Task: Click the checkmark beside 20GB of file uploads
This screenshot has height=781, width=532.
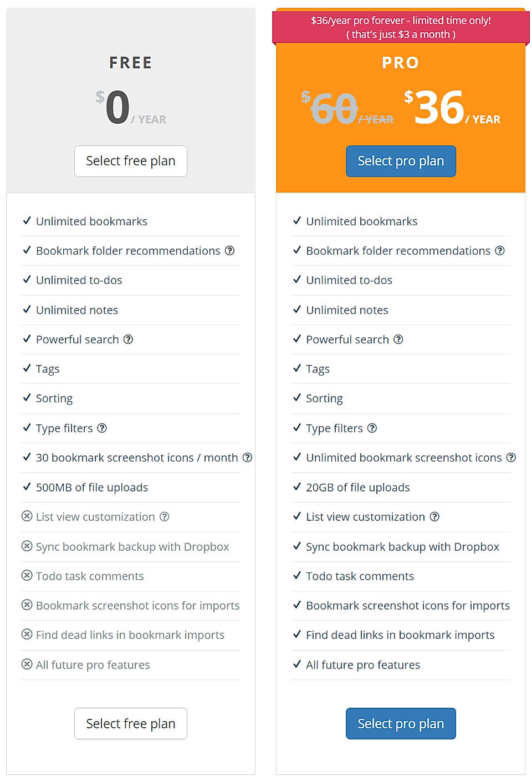Action: 297,487
